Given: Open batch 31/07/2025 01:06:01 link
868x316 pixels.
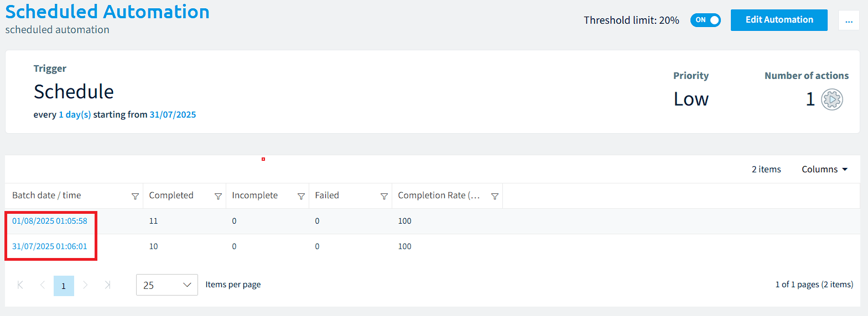Looking at the screenshot, I should click(50, 246).
